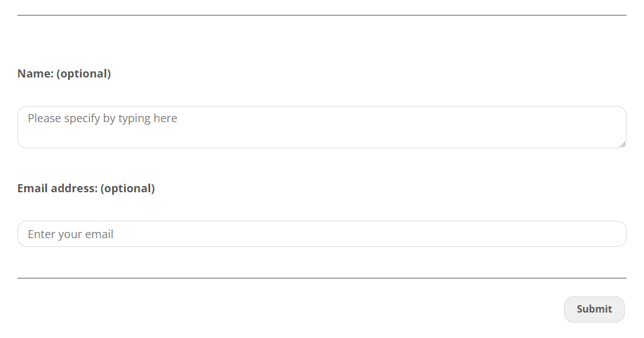Click the Submit button

pos(594,309)
